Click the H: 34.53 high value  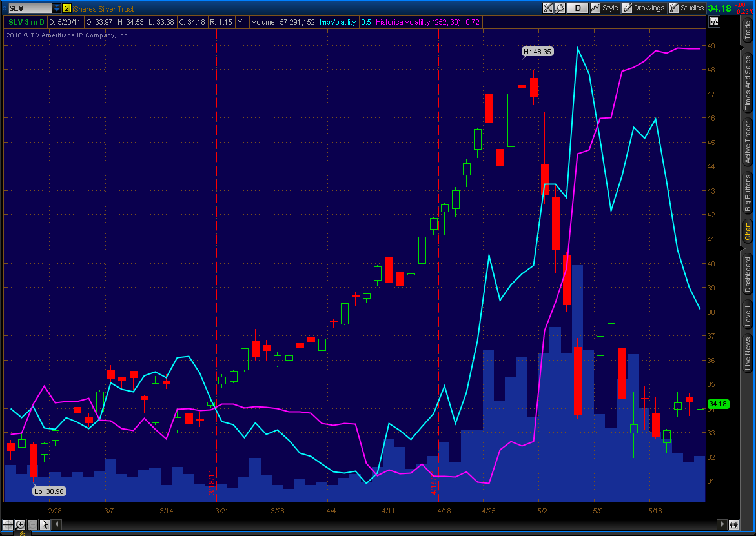[x=130, y=22]
